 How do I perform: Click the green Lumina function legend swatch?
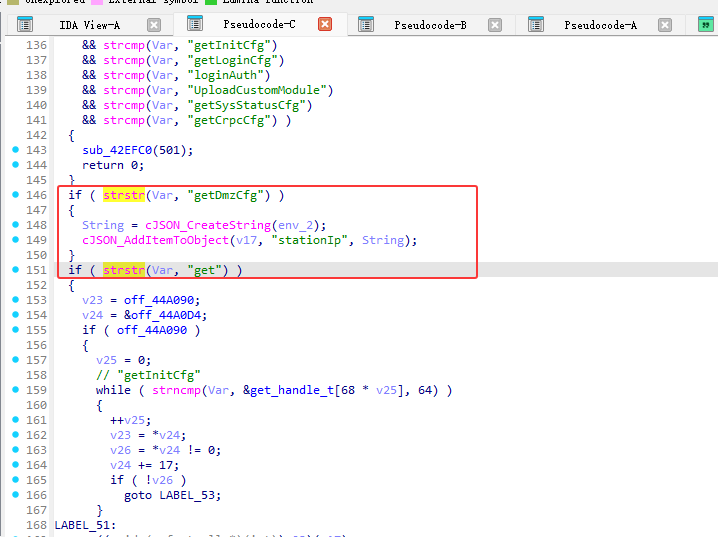pos(212,2)
